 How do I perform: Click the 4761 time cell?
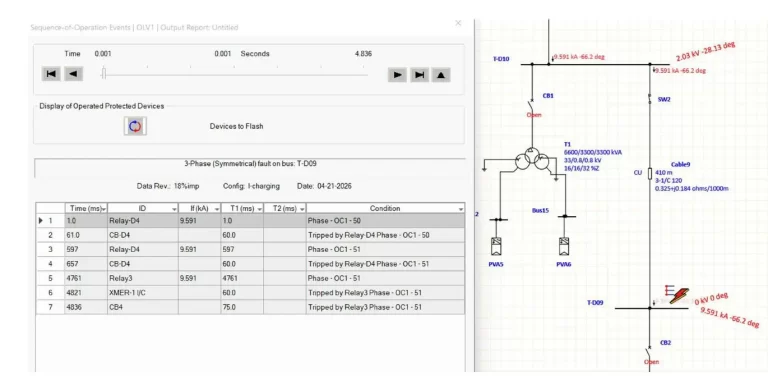coord(86,278)
